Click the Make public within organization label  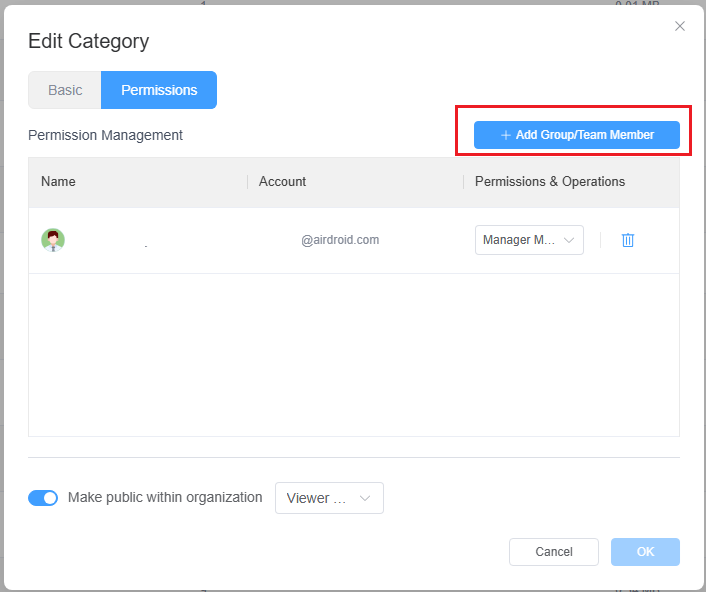[x=165, y=497]
